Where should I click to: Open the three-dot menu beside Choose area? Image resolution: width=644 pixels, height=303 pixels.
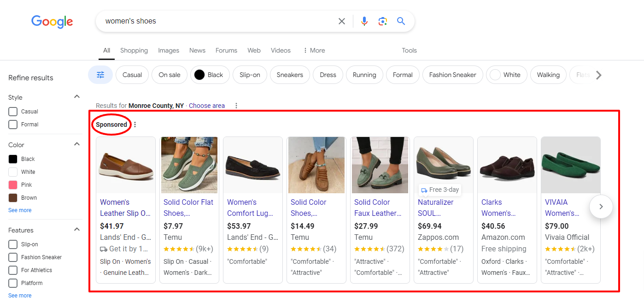click(236, 106)
